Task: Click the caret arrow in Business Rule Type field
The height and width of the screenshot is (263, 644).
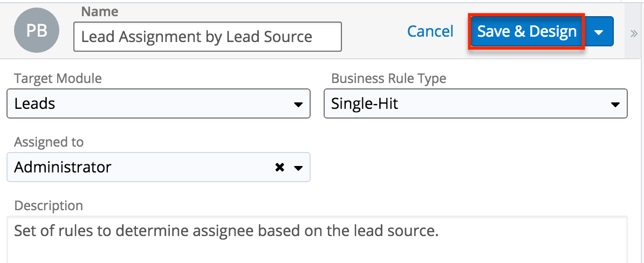Action: (615, 104)
